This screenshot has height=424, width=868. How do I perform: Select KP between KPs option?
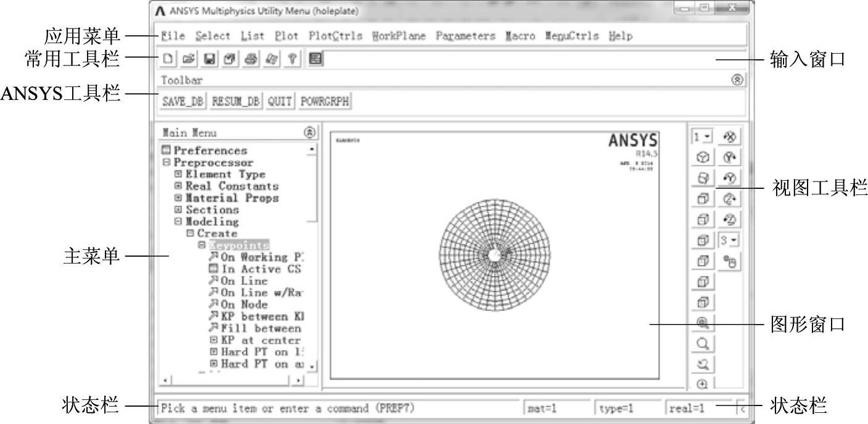(x=257, y=317)
